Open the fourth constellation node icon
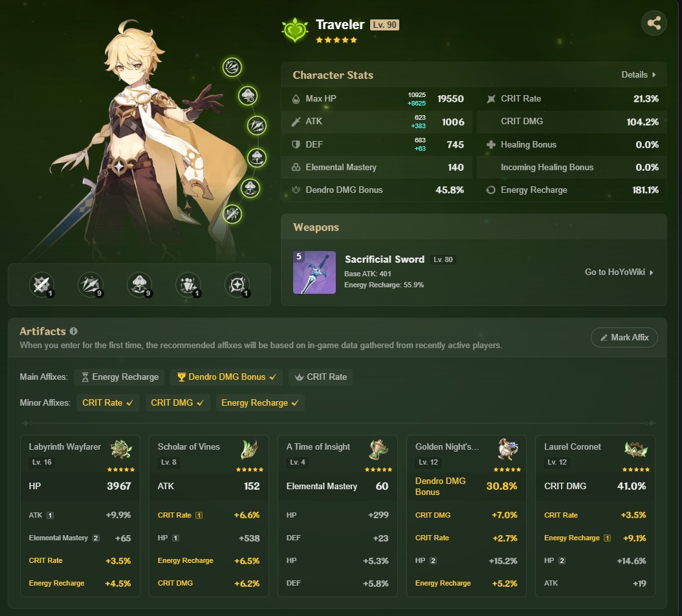This screenshot has width=682, height=616. 257,157
